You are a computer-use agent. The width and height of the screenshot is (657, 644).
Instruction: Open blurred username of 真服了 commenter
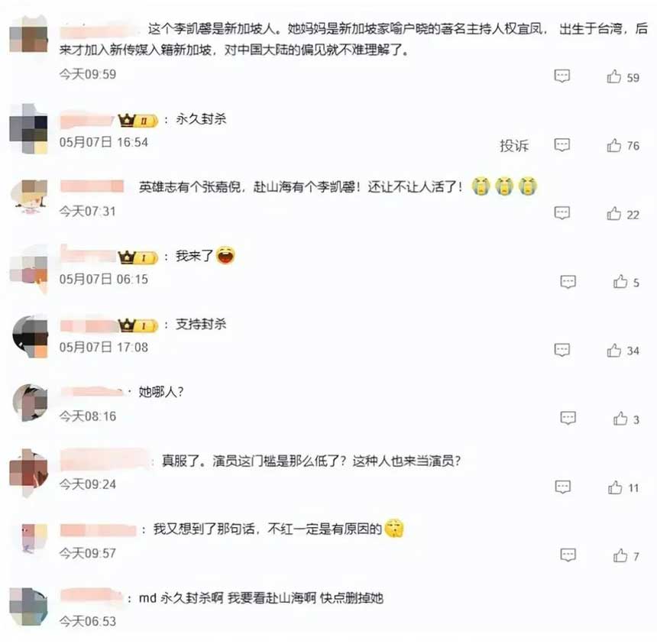click(x=105, y=459)
